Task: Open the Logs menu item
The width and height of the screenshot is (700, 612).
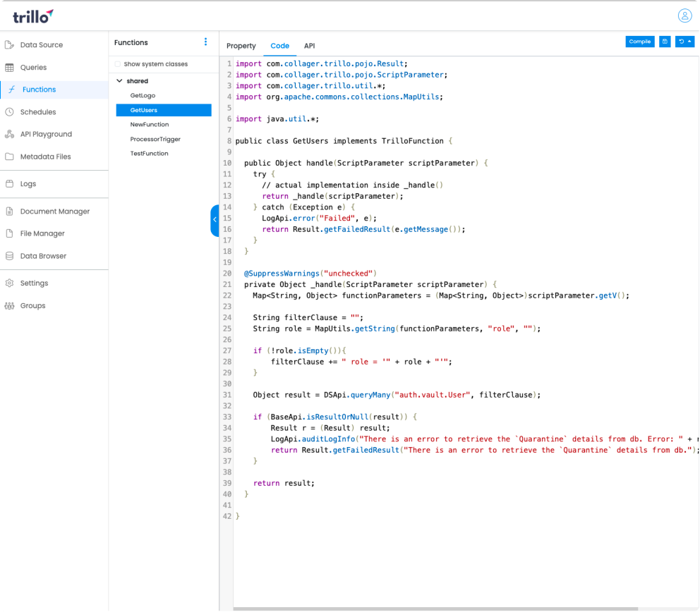Action: click(28, 184)
